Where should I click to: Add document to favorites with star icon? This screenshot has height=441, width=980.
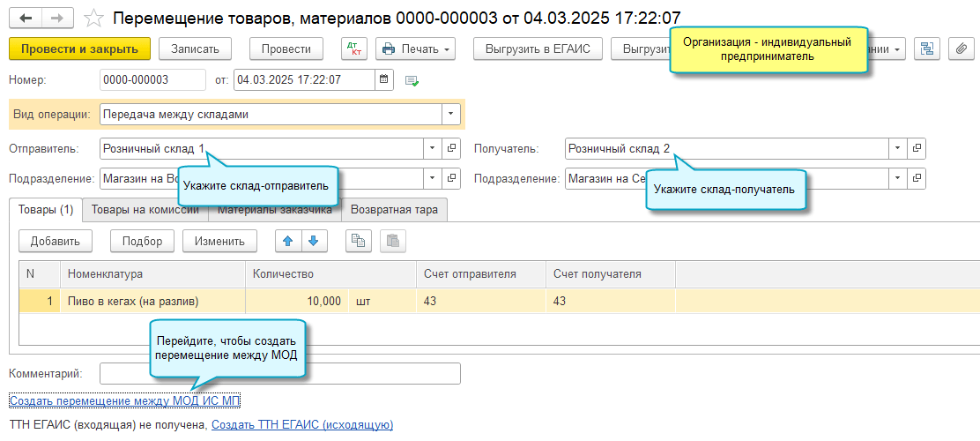tap(93, 18)
